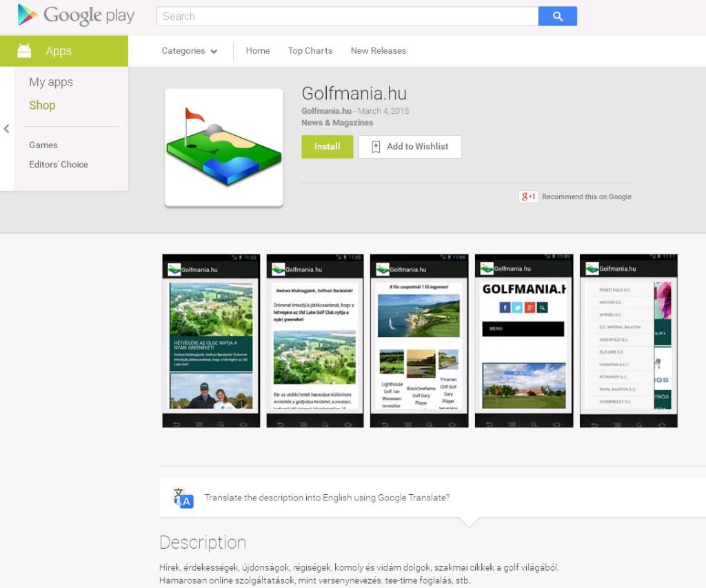Open Games in the sidebar

pyautogui.click(x=43, y=145)
